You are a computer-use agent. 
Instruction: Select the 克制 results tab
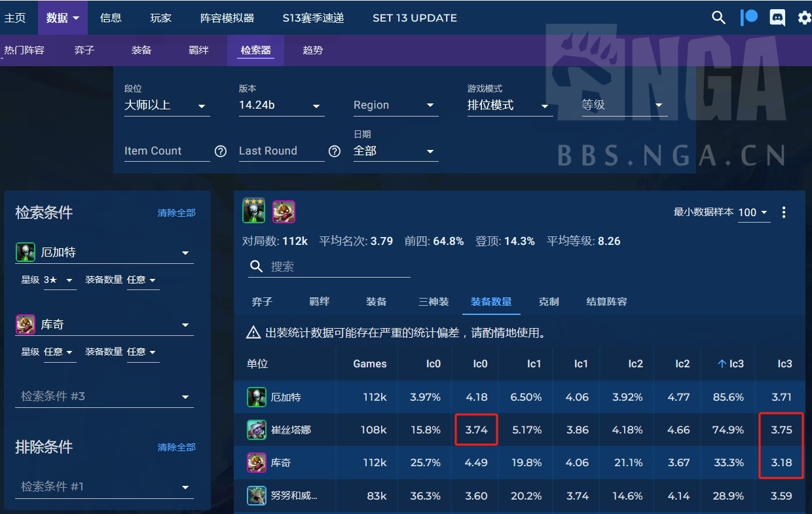[x=549, y=302]
